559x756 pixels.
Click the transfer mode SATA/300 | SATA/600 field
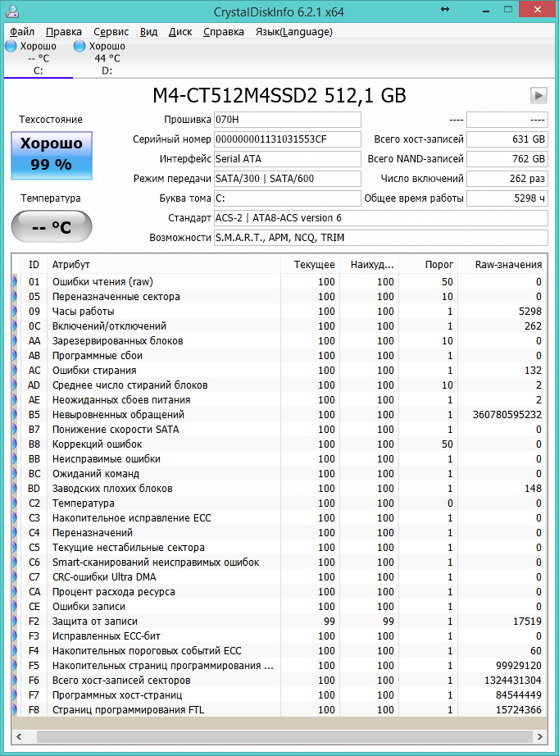(x=287, y=179)
